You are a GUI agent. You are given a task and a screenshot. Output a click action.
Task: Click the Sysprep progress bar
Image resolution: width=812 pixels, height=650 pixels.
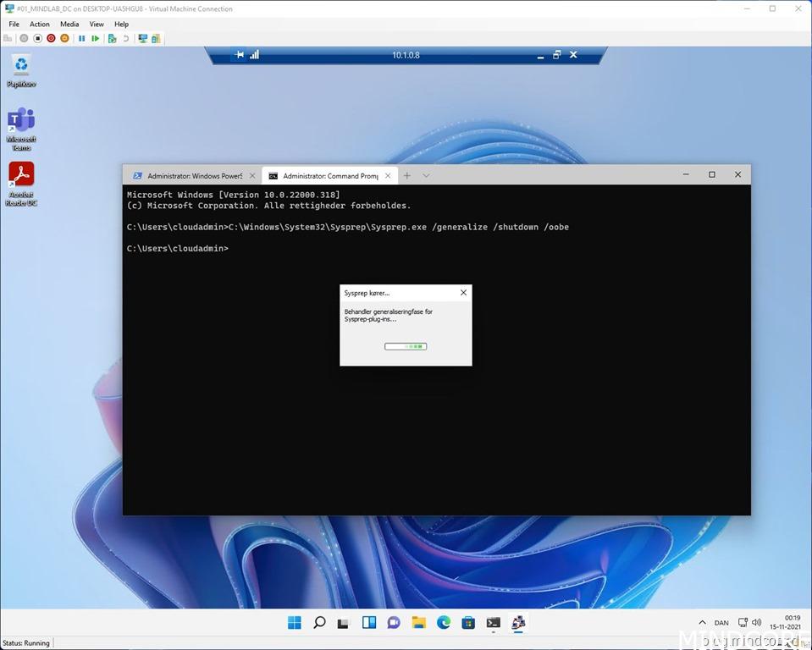pyautogui.click(x=406, y=346)
